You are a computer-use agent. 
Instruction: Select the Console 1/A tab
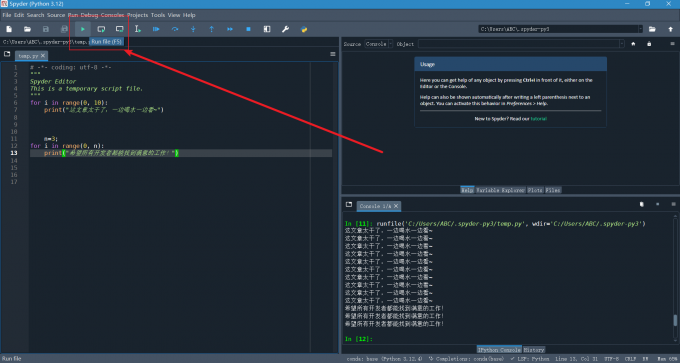click(x=379, y=206)
